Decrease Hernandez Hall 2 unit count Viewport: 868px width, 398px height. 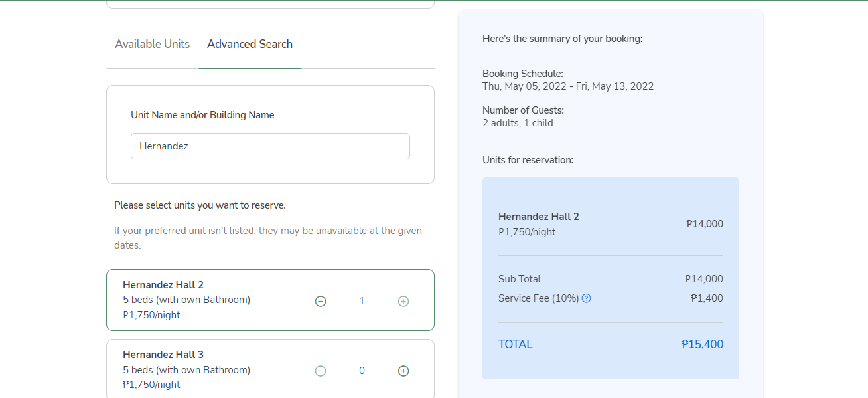point(321,301)
